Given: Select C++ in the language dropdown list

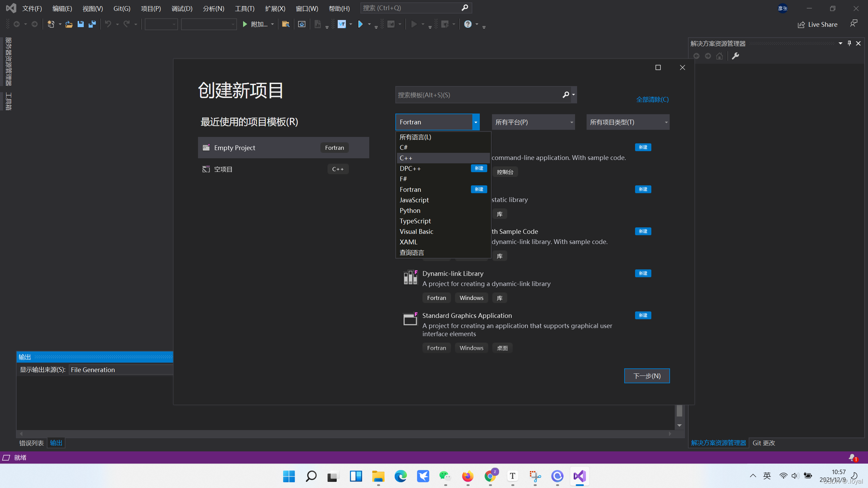Looking at the screenshot, I should pyautogui.click(x=406, y=158).
